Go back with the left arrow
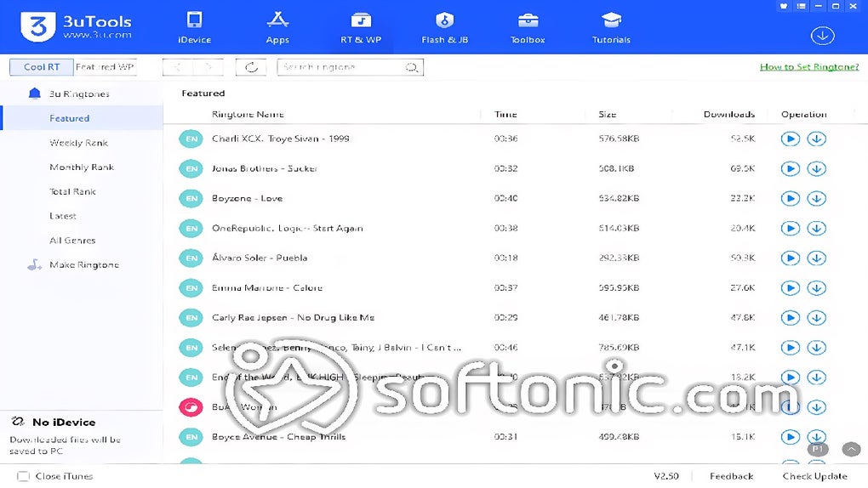Viewport: 868px width, 488px height. tap(178, 67)
